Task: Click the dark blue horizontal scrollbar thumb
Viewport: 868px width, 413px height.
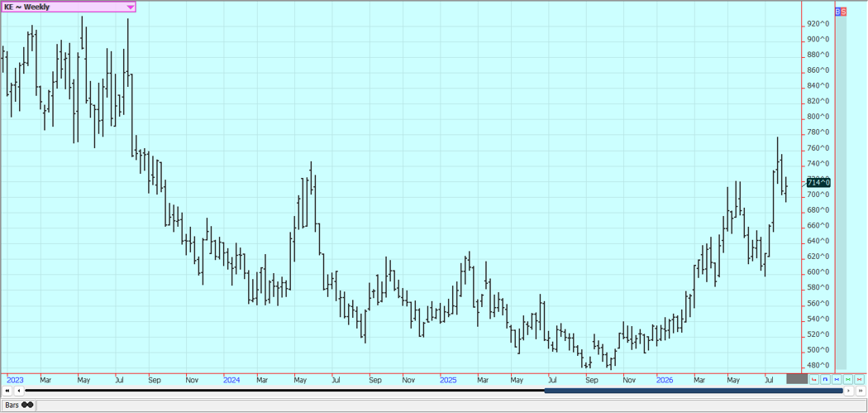Action: (x=694, y=391)
